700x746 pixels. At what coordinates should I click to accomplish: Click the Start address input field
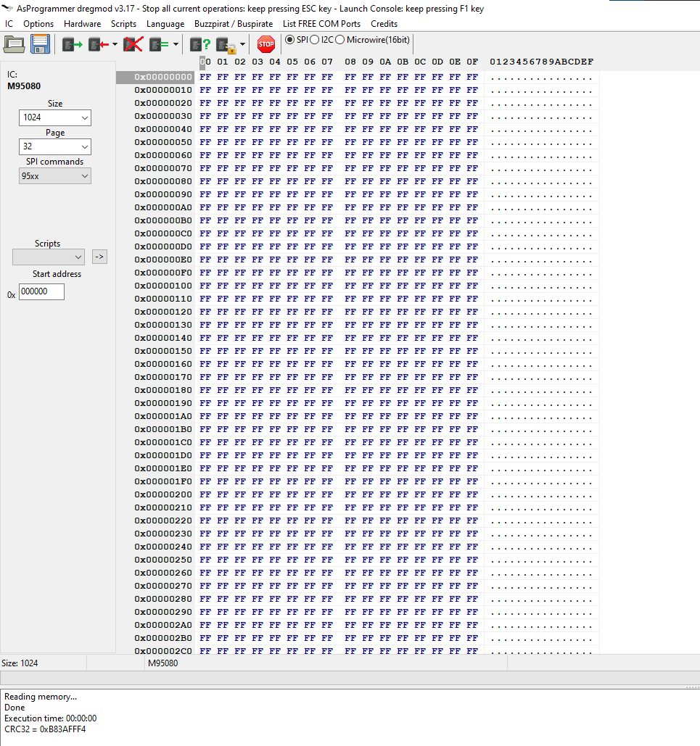point(41,291)
